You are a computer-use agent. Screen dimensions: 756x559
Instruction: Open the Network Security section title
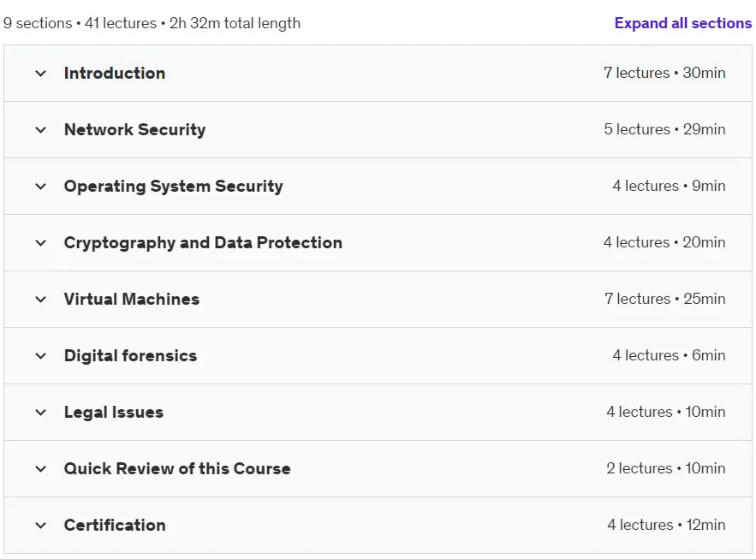click(135, 129)
